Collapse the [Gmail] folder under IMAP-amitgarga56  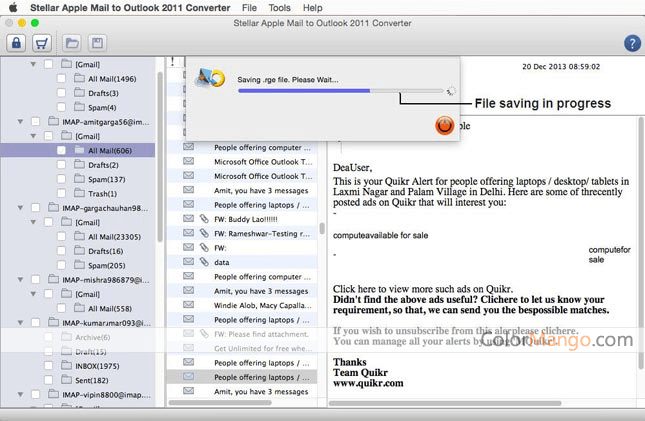point(33,136)
